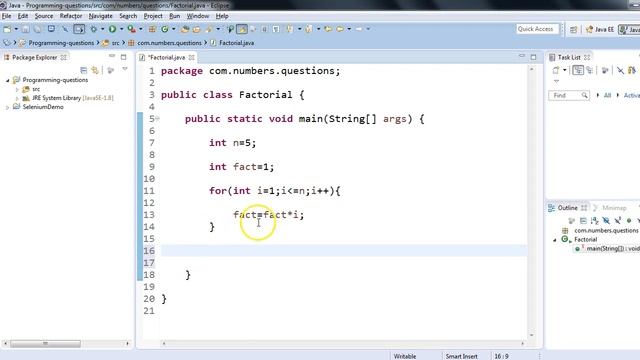Viewport: 640px width, 360px height.
Task: Click Factorial.java in the breadcrumb
Action: point(236,43)
